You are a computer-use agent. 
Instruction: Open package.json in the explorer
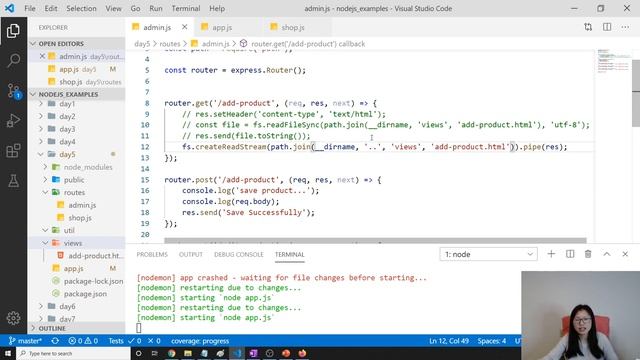[x=85, y=293]
